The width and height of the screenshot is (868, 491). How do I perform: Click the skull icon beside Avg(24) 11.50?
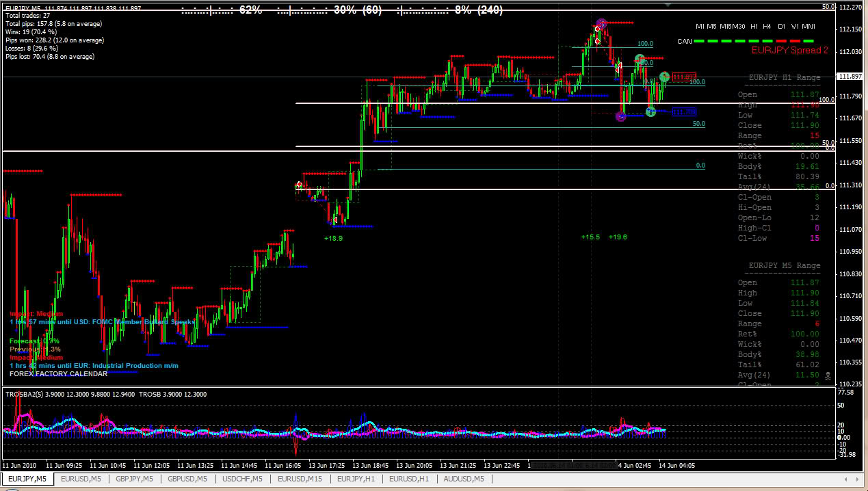point(826,375)
